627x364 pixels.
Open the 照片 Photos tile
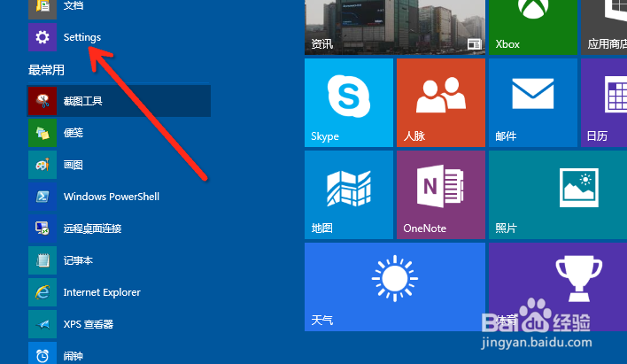558,195
